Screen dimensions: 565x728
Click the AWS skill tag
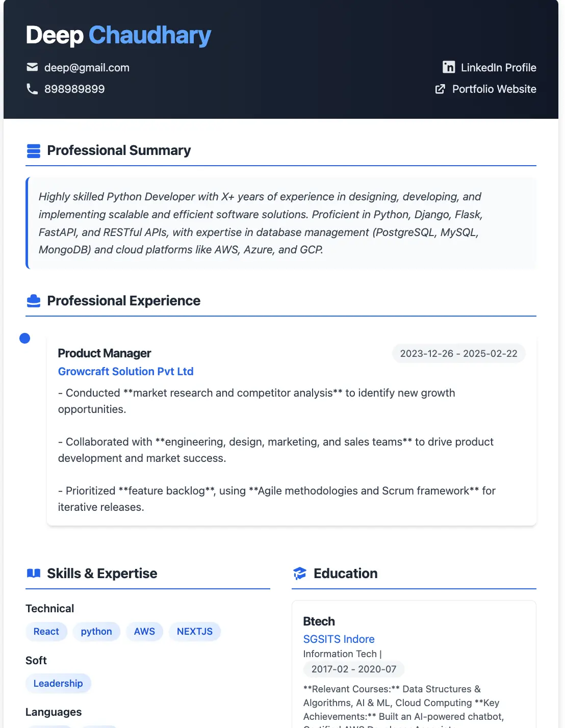tap(144, 632)
